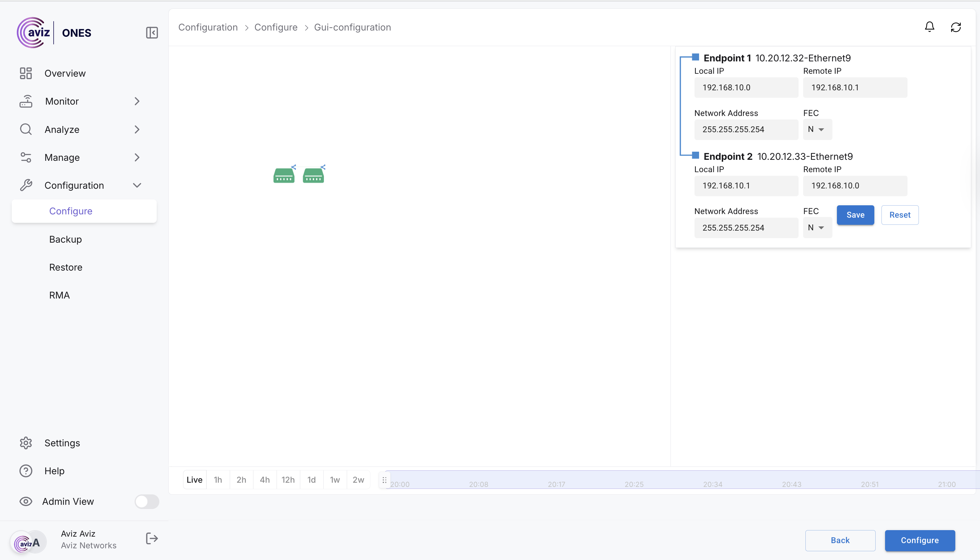The height and width of the screenshot is (560, 980).
Task: Click the logout icon next to Aviz Aviz
Action: 152,539
